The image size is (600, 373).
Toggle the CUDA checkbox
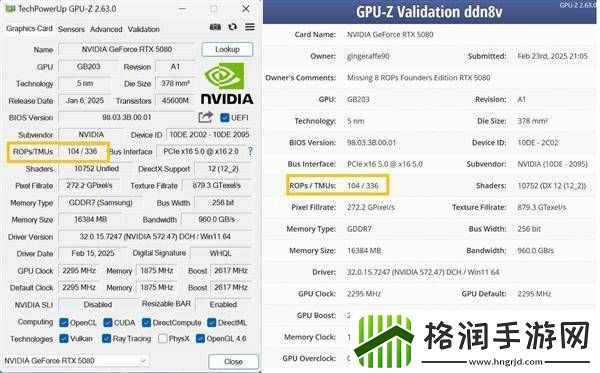108,323
